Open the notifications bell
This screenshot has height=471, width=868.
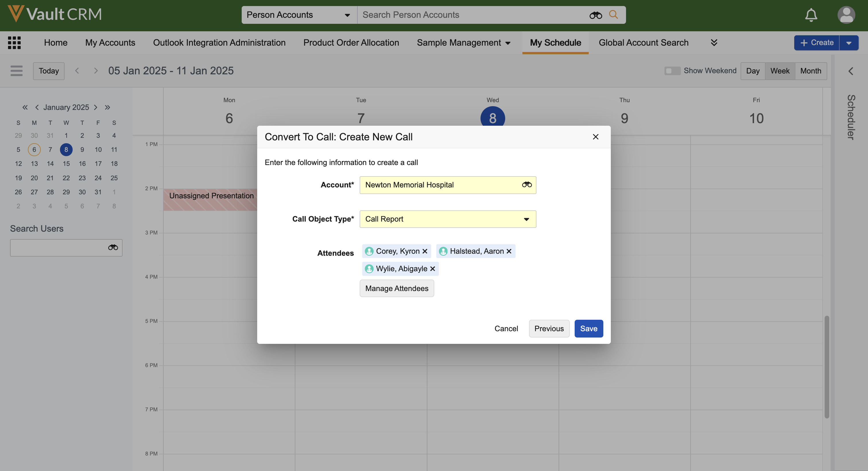[811, 15]
